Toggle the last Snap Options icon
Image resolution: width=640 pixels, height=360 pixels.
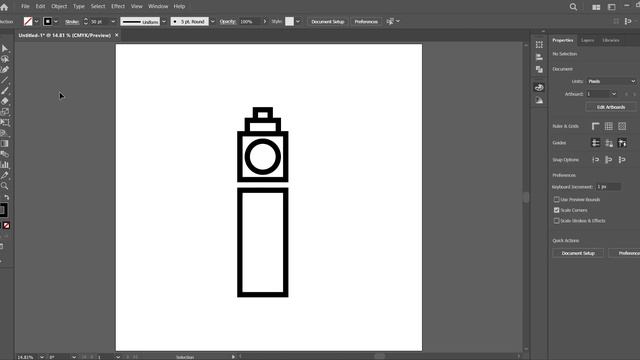point(622,160)
